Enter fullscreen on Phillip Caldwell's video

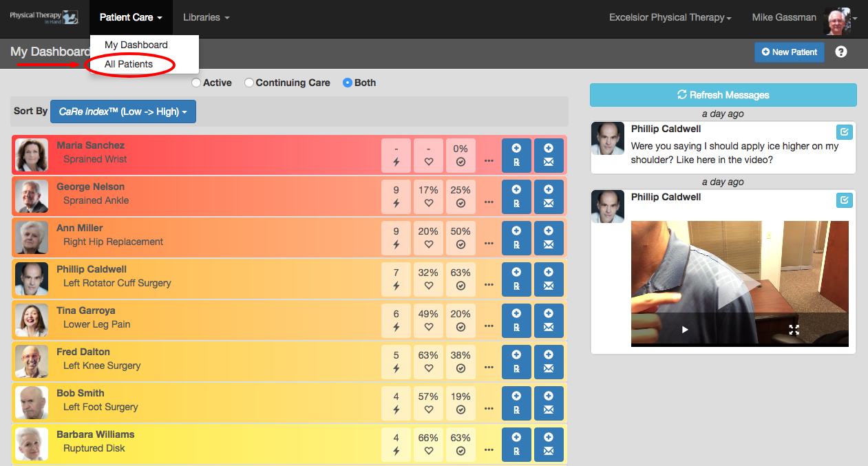794,330
